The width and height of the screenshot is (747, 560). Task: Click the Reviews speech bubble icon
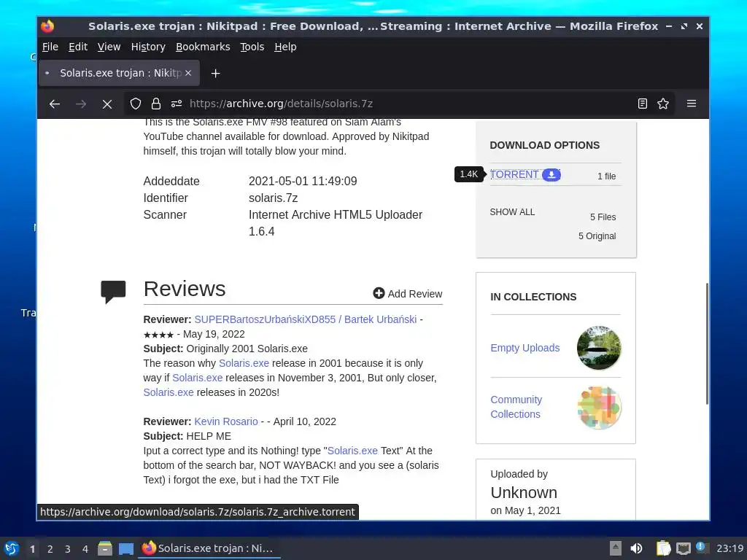click(113, 292)
